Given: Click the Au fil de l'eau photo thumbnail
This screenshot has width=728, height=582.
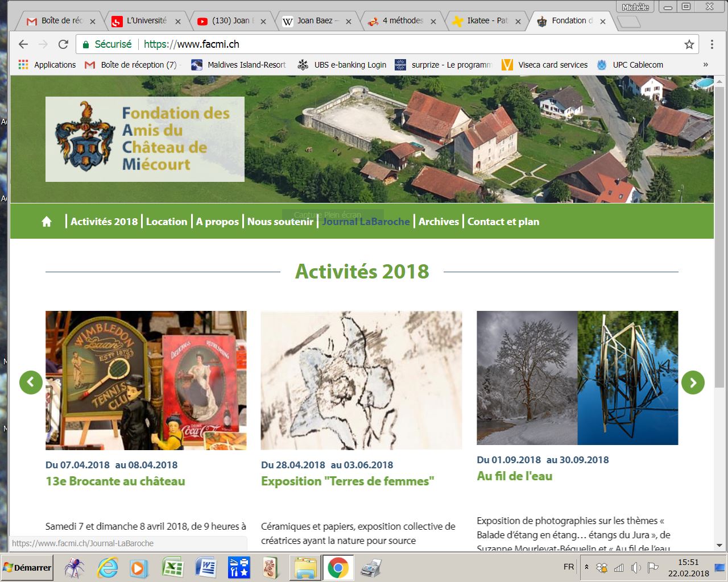Looking at the screenshot, I should (x=577, y=377).
